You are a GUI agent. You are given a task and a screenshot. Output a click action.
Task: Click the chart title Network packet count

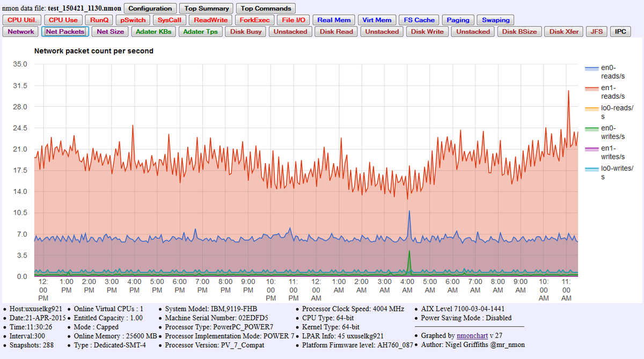click(94, 51)
